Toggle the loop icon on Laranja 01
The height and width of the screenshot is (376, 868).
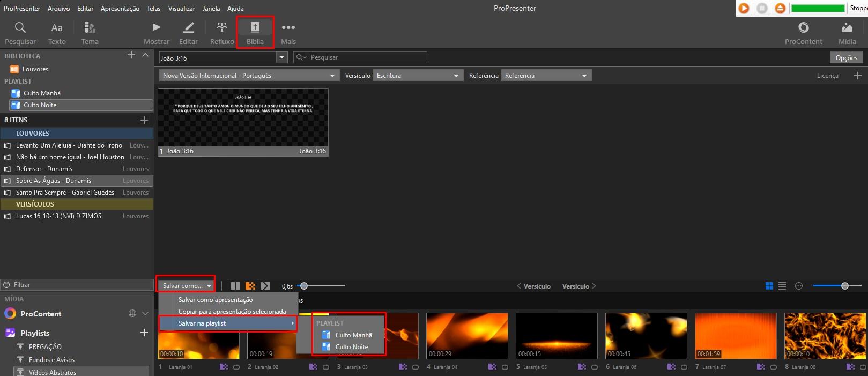[236, 367]
